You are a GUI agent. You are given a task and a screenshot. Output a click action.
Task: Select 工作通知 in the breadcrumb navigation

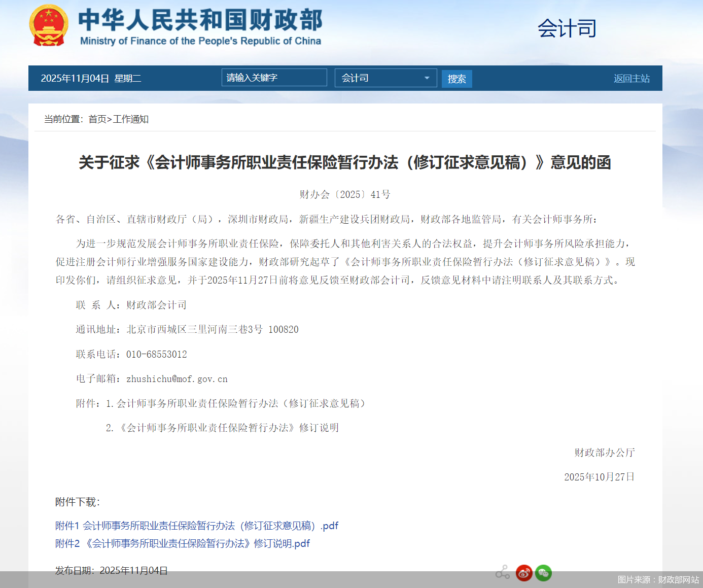(x=131, y=119)
